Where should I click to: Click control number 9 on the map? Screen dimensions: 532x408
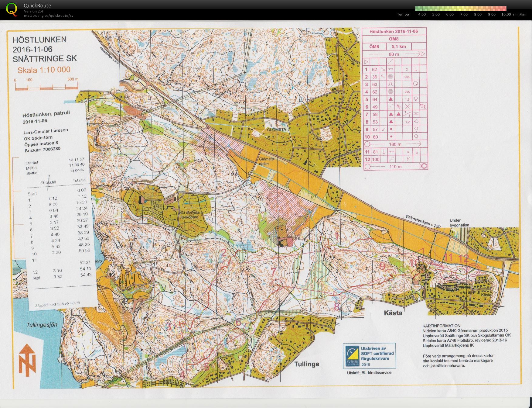382,266
